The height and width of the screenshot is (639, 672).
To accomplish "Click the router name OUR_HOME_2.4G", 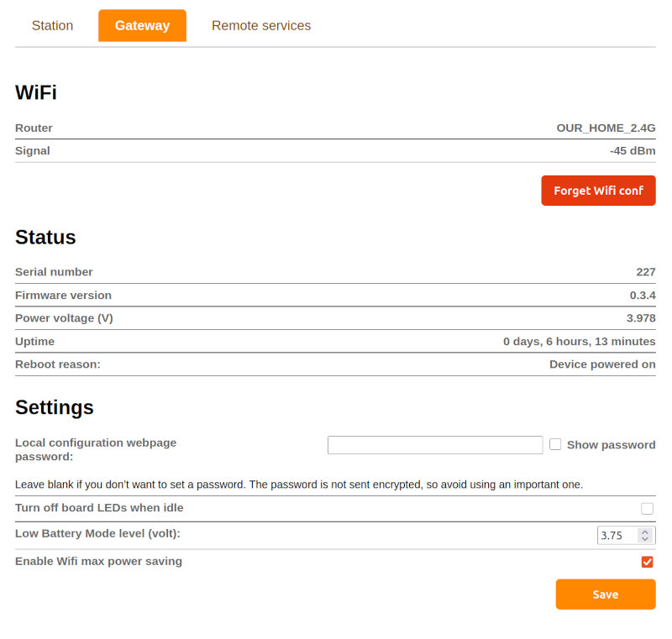I will point(606,128).
